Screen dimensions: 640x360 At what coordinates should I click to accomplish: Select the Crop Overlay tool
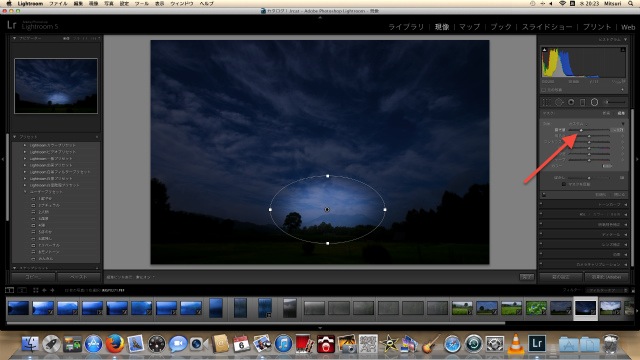click(x=546, y=102)
